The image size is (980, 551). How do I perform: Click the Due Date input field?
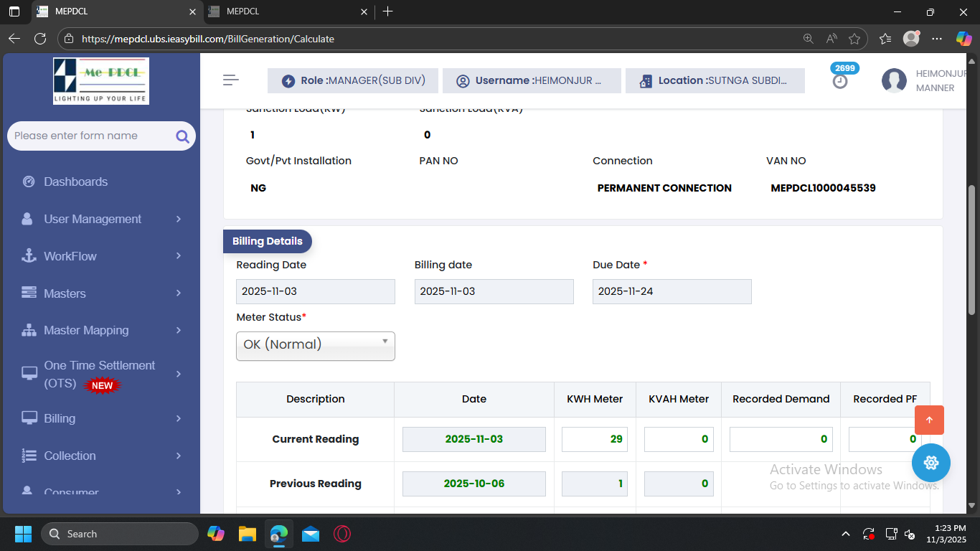(x=672, y=291)
